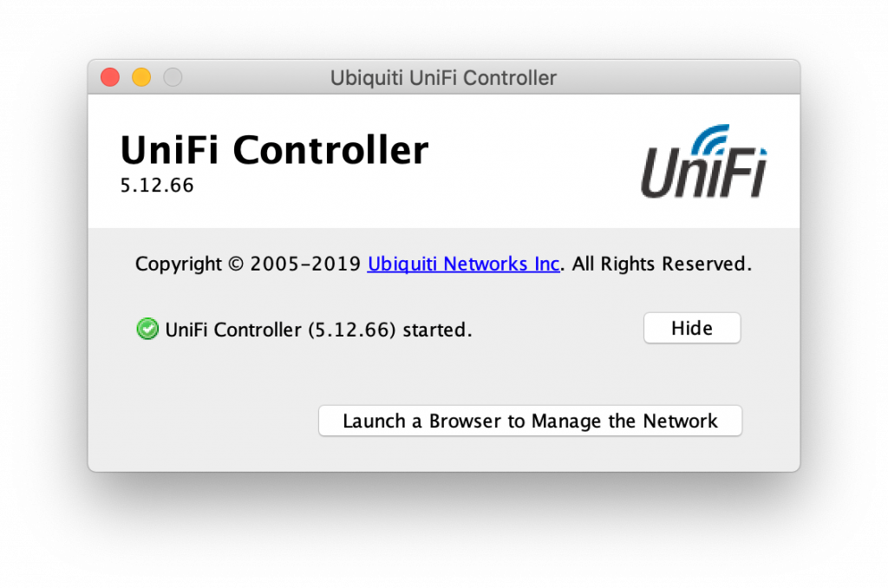Click the Ubiquiti UniFi Controller title bar
The width and height of the screenshot is (888, 588).
[443, 77]
